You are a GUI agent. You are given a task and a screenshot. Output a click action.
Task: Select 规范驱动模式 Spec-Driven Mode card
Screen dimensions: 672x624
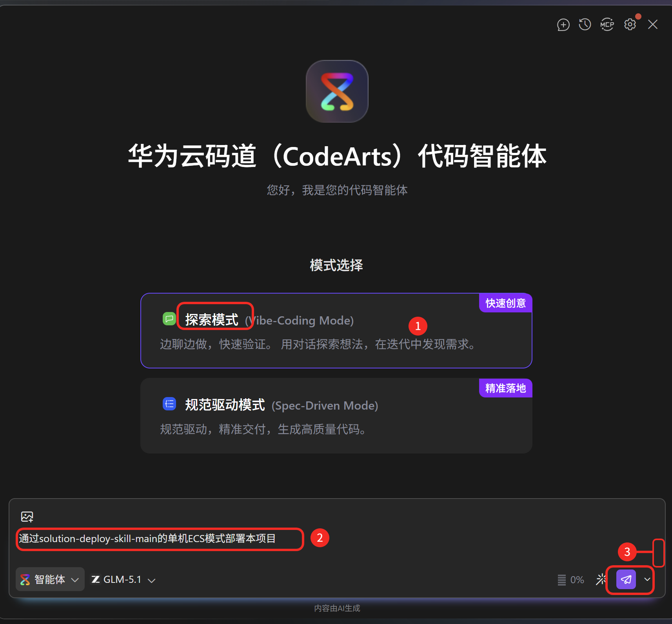336,415
